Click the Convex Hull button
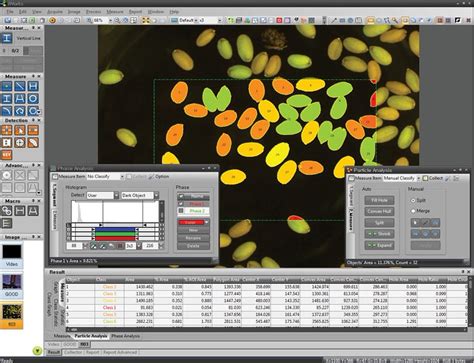Image resolution: width=474 pixels, height=363 pixels. click(379, 211)
